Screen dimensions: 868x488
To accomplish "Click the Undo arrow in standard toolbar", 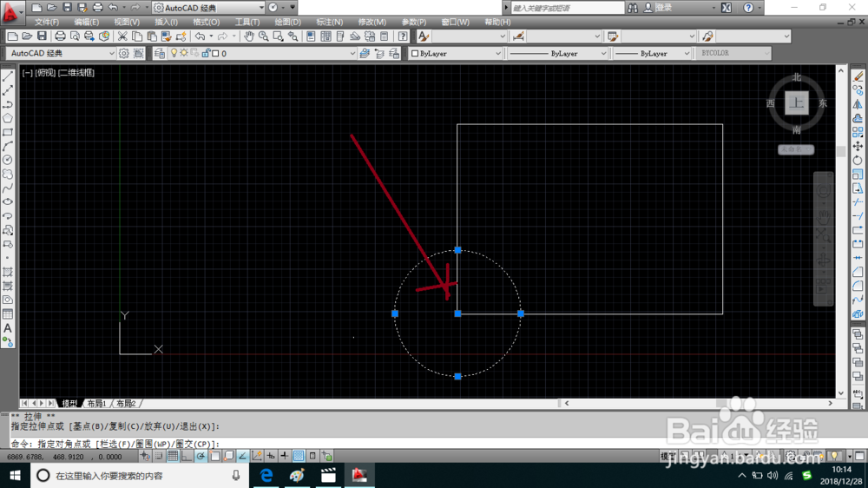I will (x=200, y=36).
